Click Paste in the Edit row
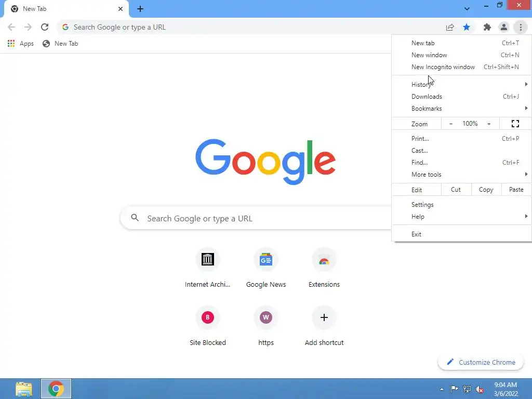The height and width of the screenshot is (399, 532). (x=516, y=190)
